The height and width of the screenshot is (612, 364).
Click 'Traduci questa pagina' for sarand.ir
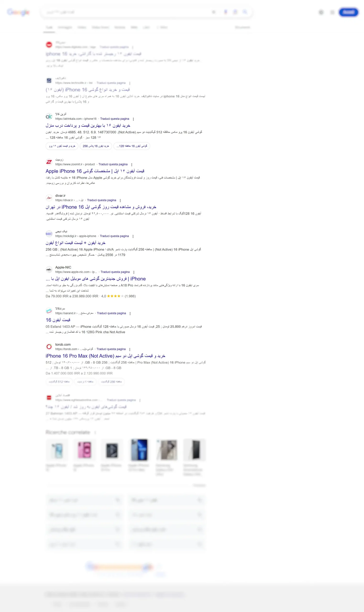pyautogui.click(x=111, y=313)
